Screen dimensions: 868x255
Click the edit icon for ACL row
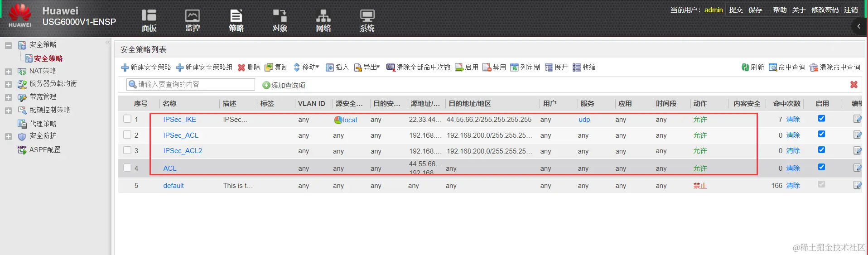(x=857, y=168)
